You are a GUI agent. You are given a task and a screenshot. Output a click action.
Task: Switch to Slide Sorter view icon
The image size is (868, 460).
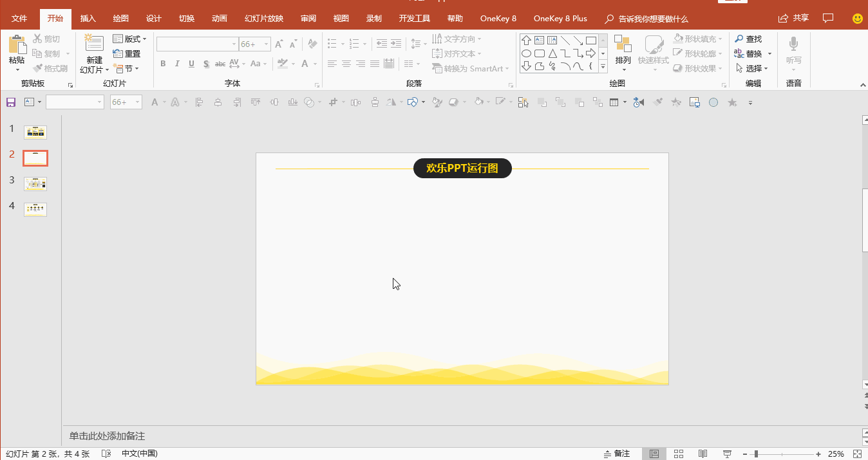click(679, 454)
